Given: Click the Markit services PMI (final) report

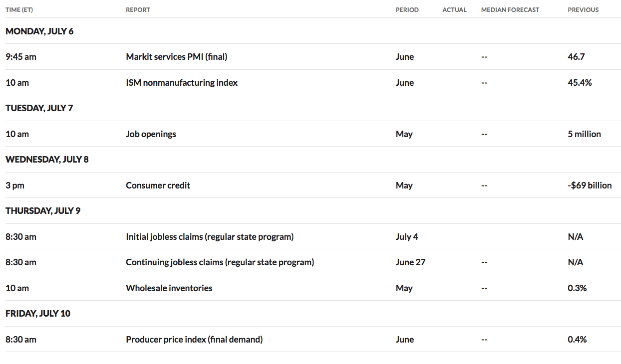Looking at the screenshot, I should [x=176, y=57].
